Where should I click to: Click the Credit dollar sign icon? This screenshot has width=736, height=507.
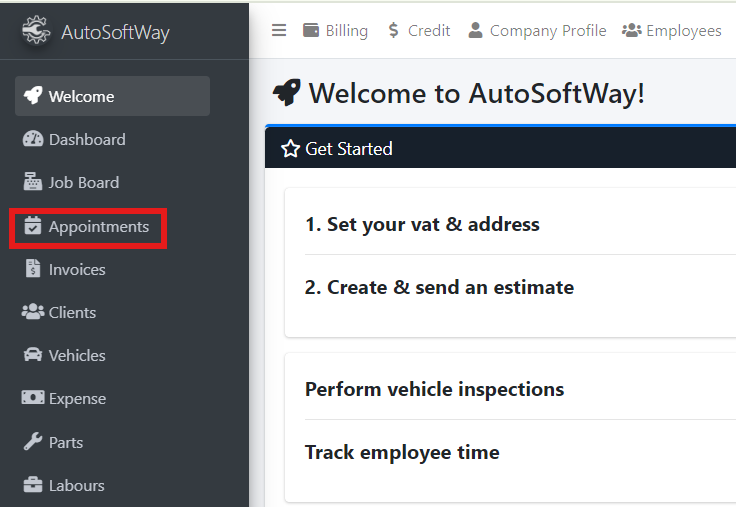pyautogui.click(x=393, y=30)
